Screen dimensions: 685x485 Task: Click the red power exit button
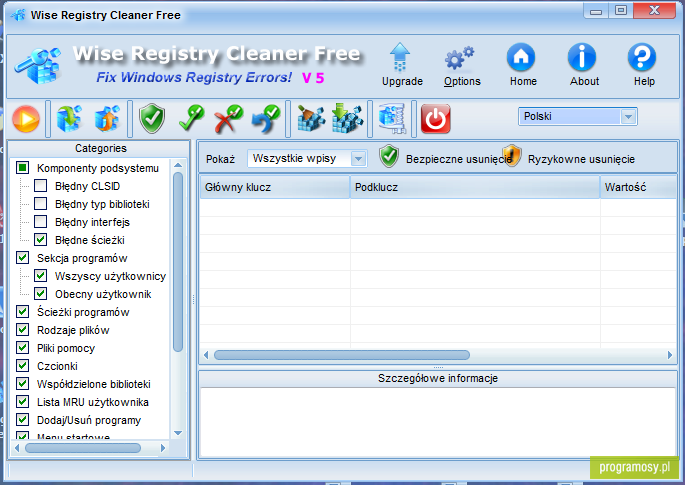pyautogui.click(x=436, y=118)
